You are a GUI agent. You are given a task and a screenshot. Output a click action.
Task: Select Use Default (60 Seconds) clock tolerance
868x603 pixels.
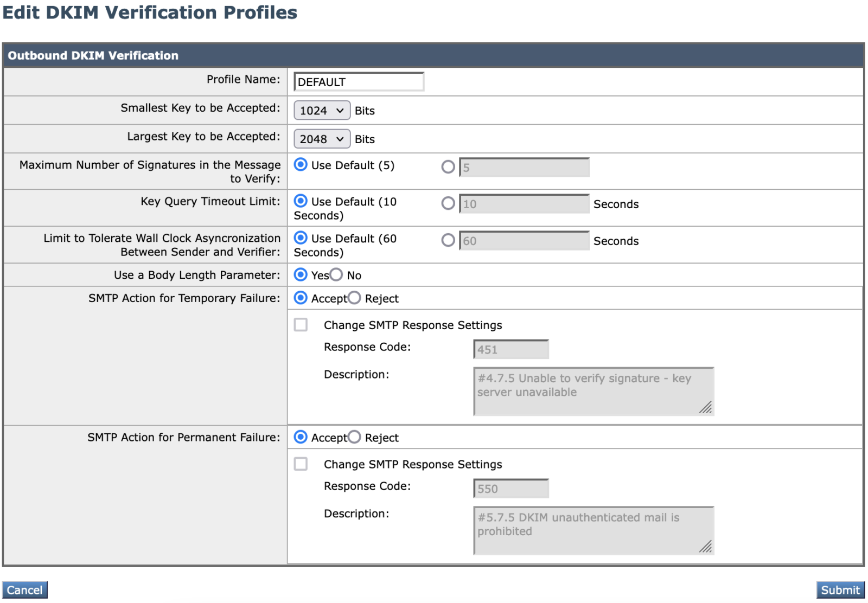click(x=301, y=238)
